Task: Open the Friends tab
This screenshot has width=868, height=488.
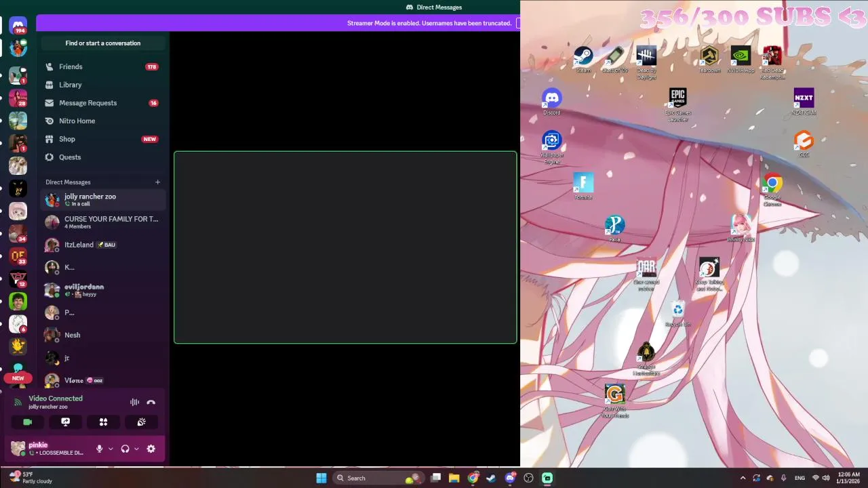Action: (103, 66)
